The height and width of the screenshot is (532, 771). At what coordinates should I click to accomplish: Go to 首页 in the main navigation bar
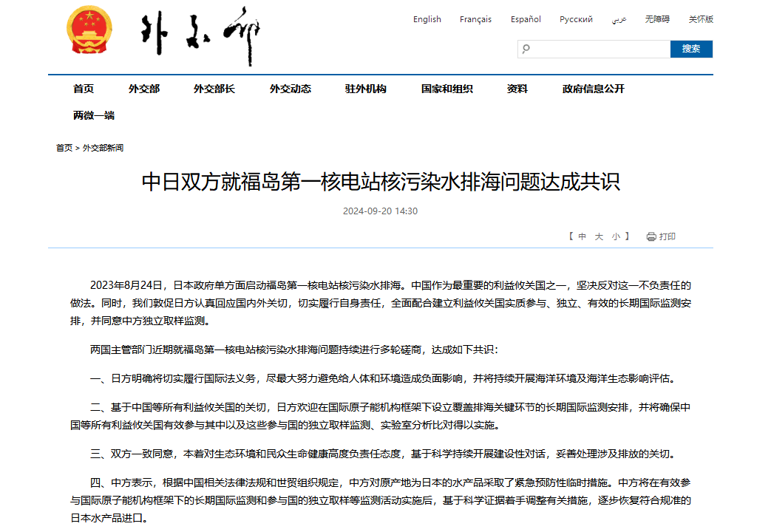[x=84, y=89]
